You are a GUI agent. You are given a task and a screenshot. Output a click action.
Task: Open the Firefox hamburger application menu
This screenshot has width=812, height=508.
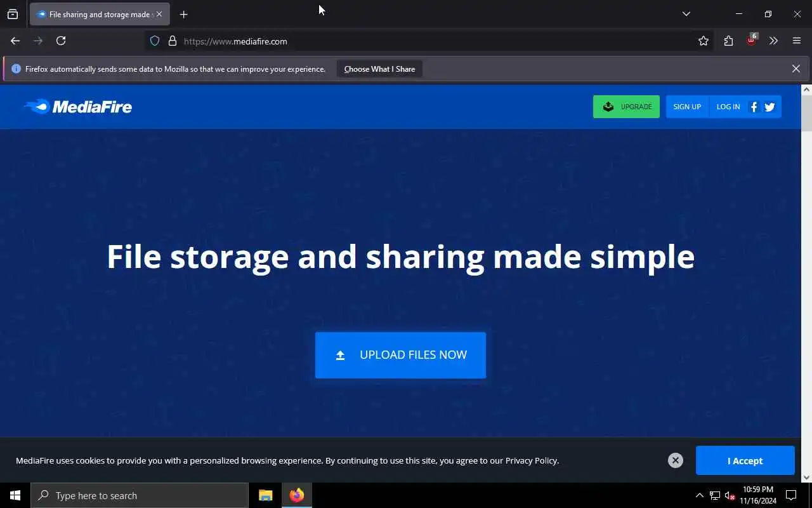point(797,41)
